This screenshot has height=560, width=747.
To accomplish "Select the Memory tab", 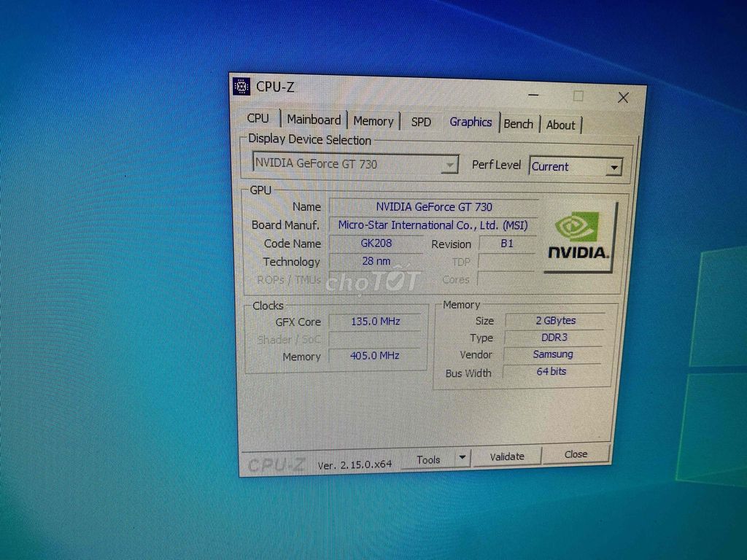I will 373,122.
